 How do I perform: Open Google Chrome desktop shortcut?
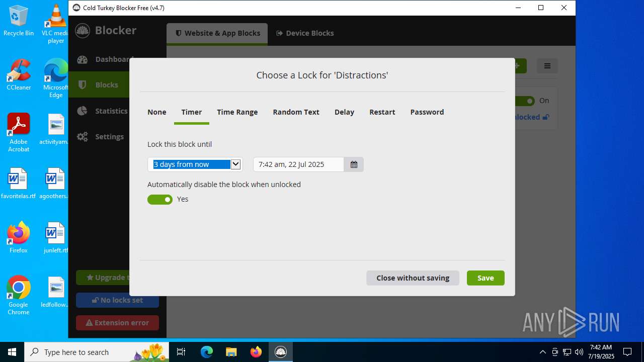coord(19,296)
